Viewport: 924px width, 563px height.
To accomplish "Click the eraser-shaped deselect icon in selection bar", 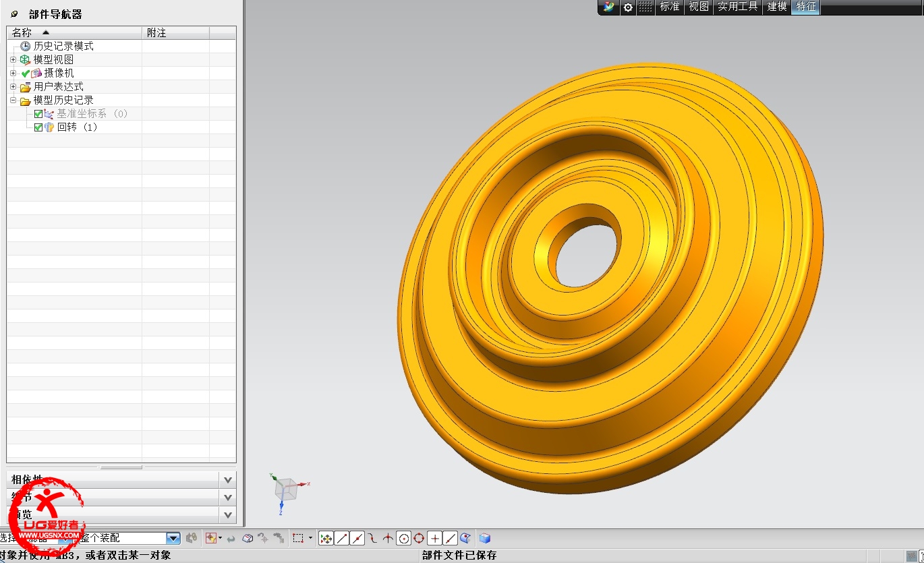I will pyautogui.click(x=248, y=538).
